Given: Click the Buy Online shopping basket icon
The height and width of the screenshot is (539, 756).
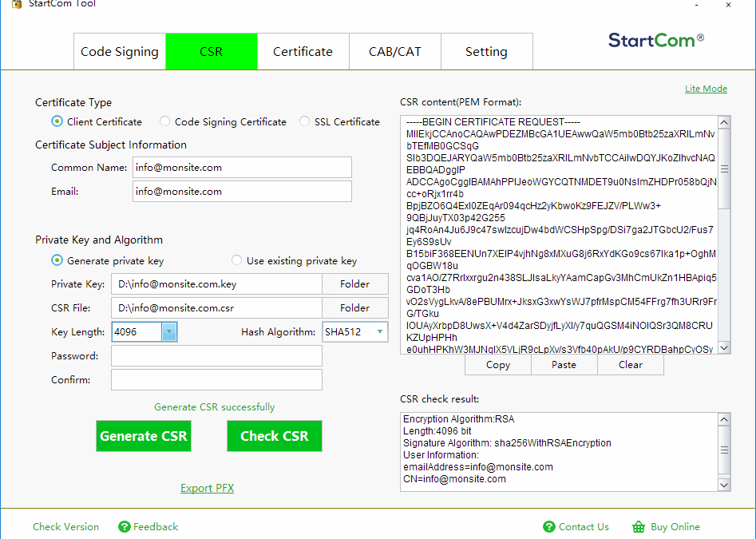Looking at the screenshot, I should pos(639,527).
